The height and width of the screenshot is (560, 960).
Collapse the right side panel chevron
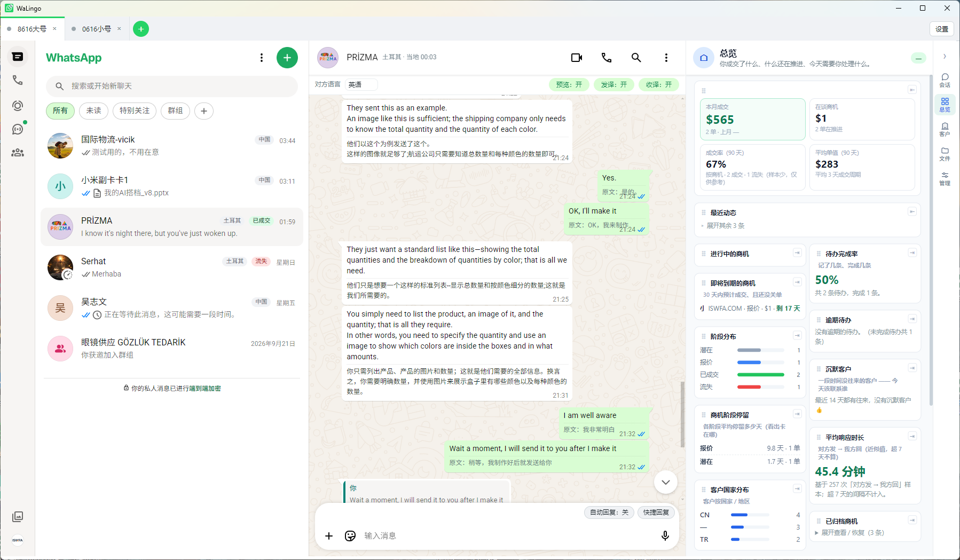point(945,56)
